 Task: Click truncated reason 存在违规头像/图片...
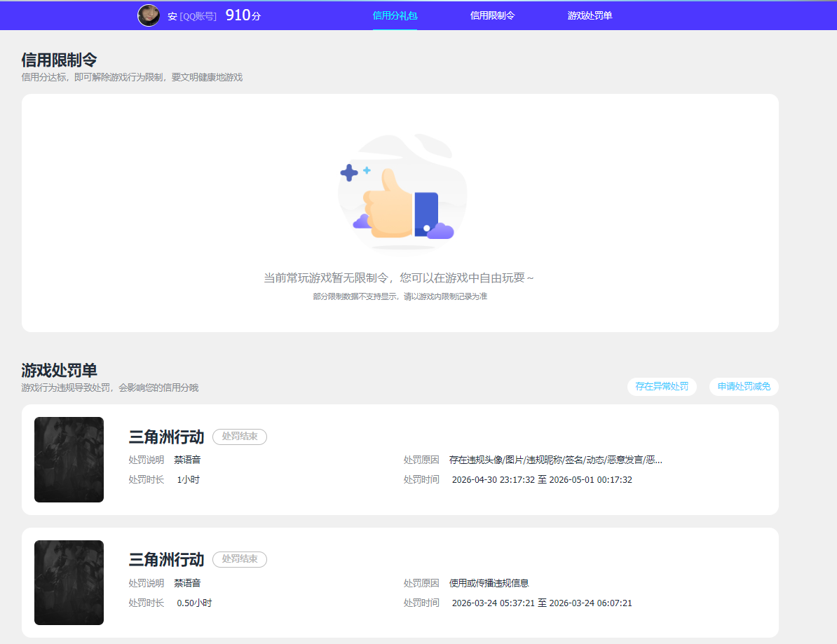point(556,460)
